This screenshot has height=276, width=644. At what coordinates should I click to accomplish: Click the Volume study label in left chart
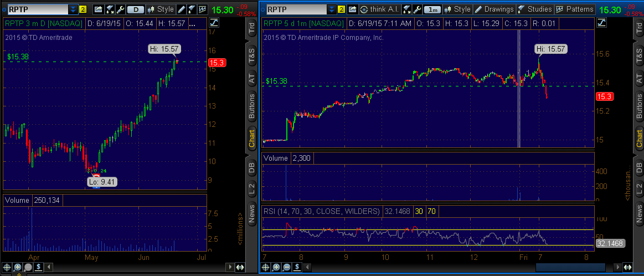click(17, 200)
